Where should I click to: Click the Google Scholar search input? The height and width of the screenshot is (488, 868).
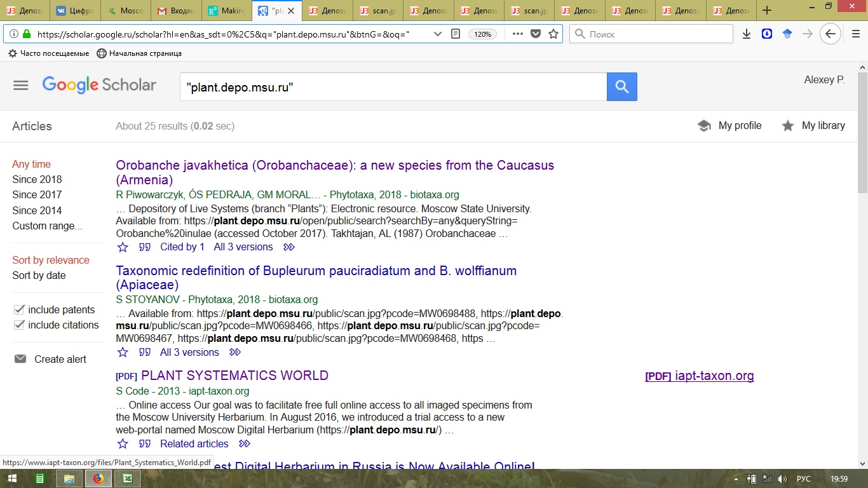tap(393, 87)
